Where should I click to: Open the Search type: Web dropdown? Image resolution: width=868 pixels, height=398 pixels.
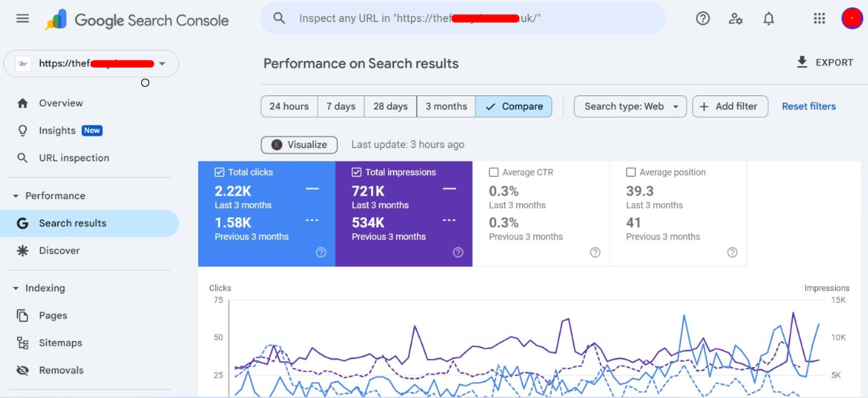click(630, 106)
